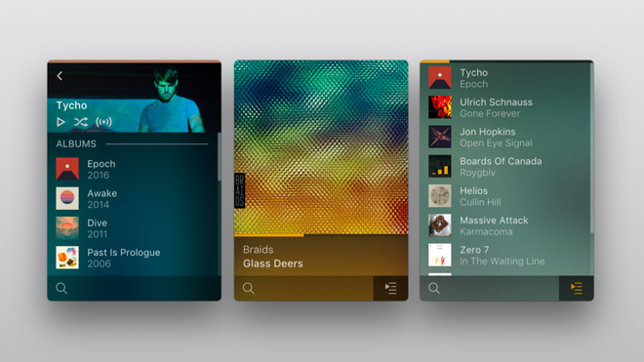Play Tycho with the play icon
Image resolution: width=644 pixels, height=362 pixels.
(60, 122)
